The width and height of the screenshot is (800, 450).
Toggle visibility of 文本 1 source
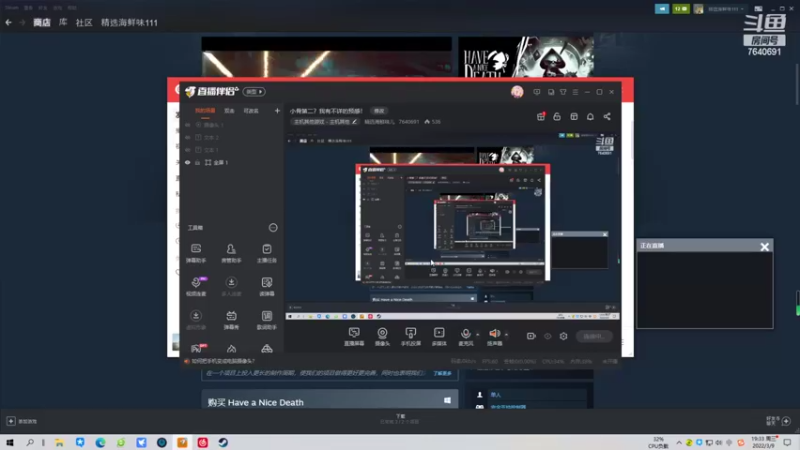[x=187, y=150]
